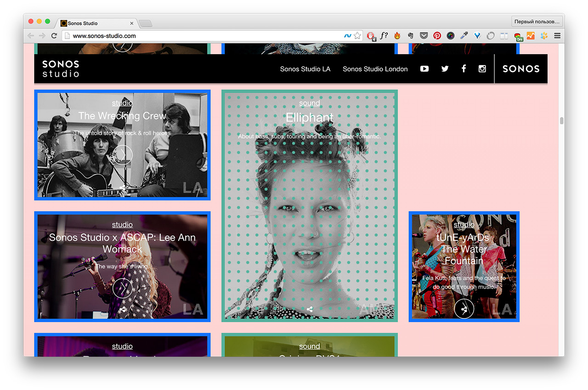Open the camera lens screenshot extension
The image size is (588, 390).
pos(451,36)
